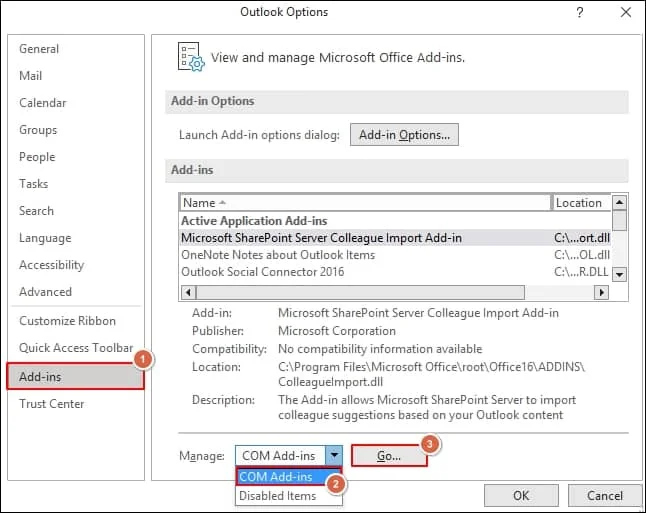
Task: Open the General options category
Action: tap(39, 49)
